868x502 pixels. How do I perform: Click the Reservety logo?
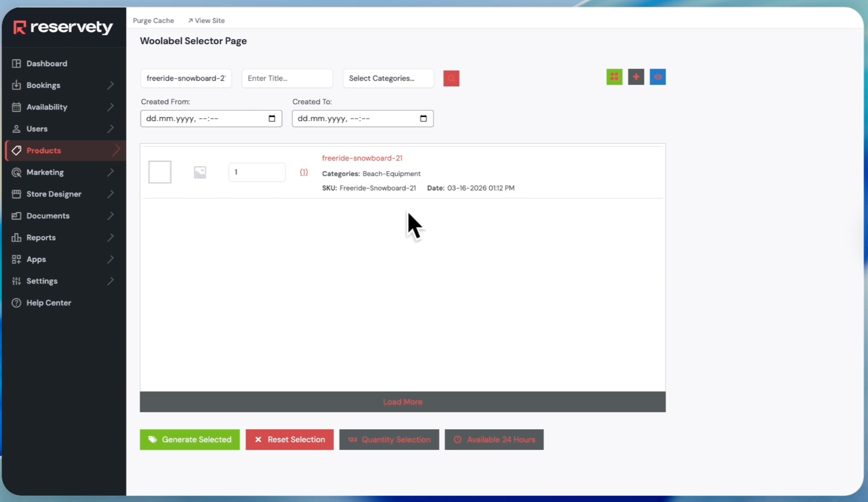tap(63, 27)
